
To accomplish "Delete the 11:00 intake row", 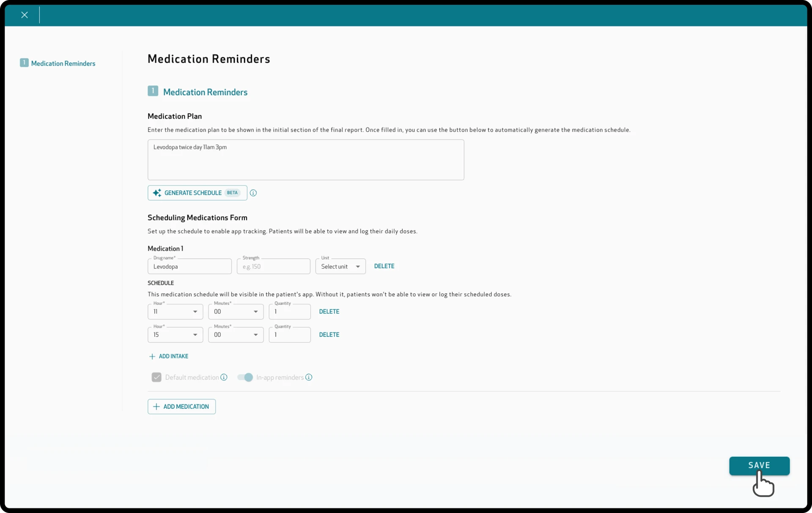I will point(329,312).
